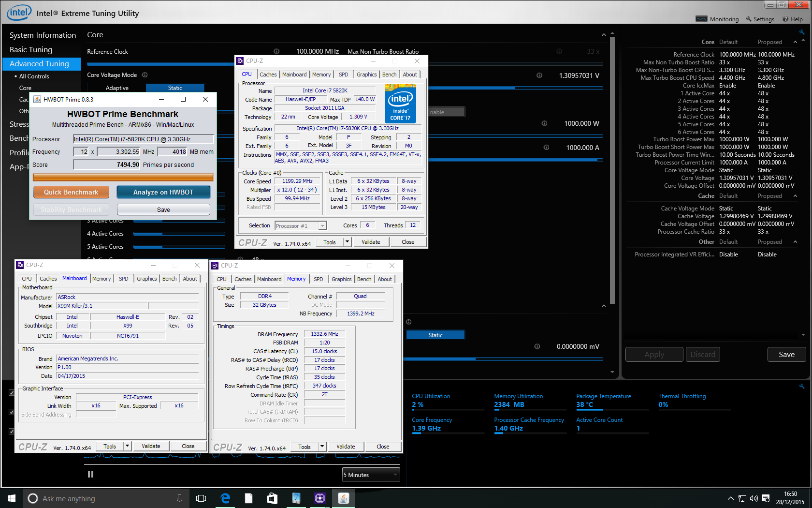Open the Windows Store taskbar icon
The width and height of the screenshot is (812, 508).
(x=272, y=498)
